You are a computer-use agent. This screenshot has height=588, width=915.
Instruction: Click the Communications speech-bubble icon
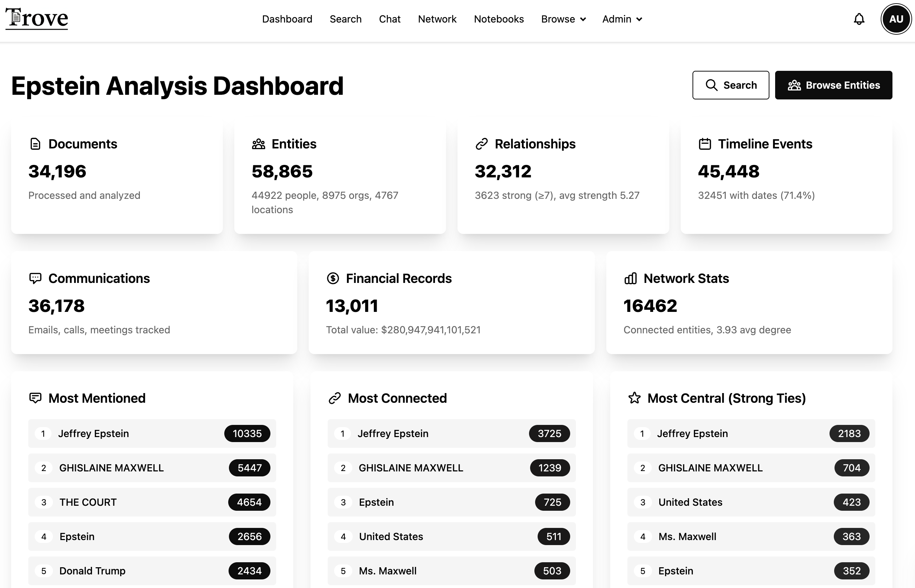(x=35, y=278)
